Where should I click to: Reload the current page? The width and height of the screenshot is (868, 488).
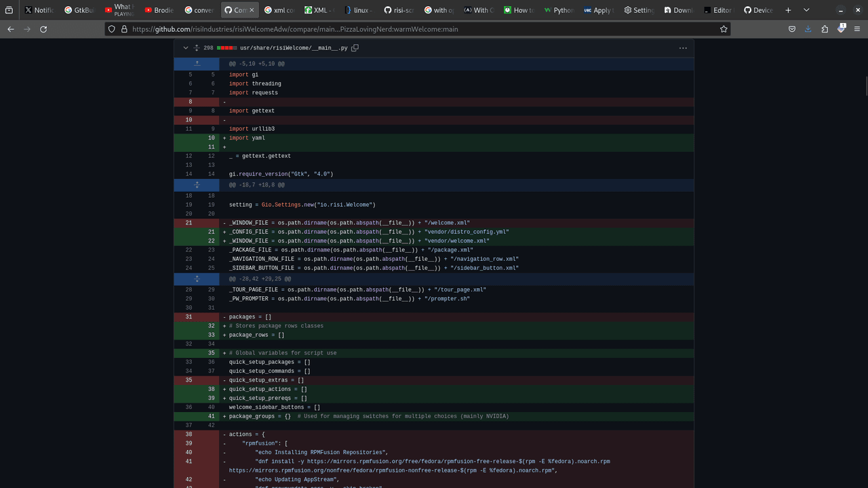pos(43,29)
